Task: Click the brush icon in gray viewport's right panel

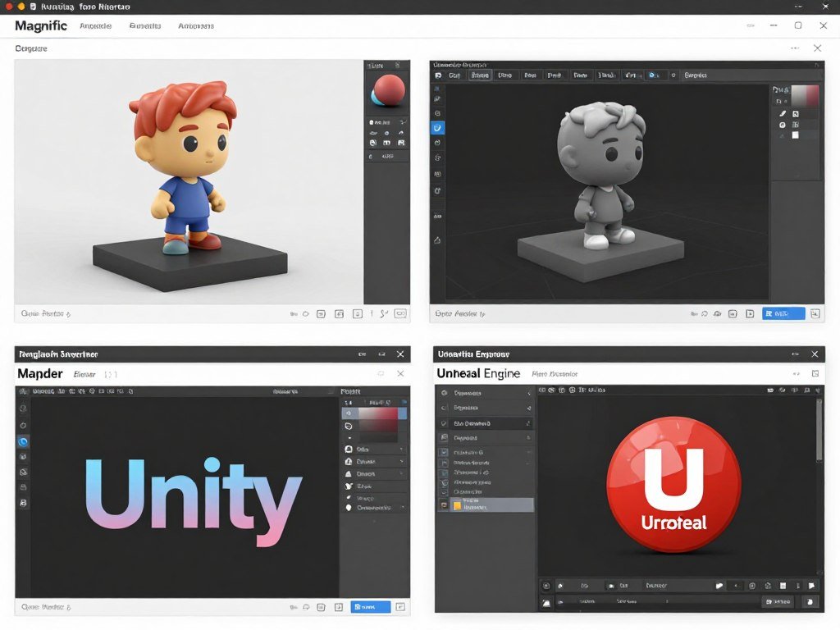Action: [782, 113]
